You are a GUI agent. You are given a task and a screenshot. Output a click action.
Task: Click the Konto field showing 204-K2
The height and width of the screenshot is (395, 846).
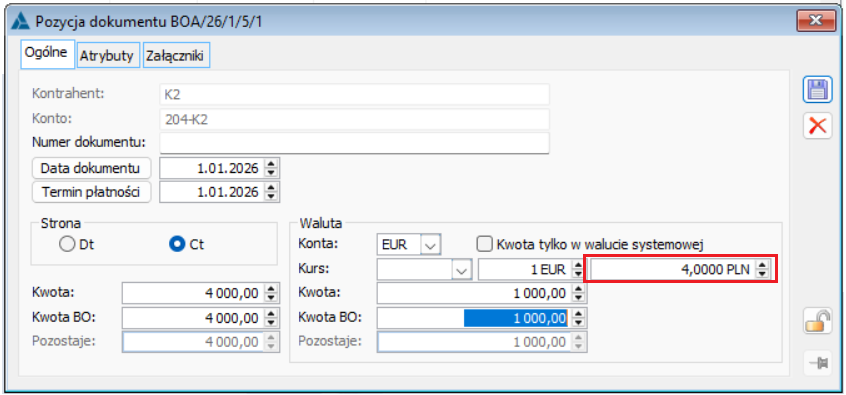pos(354,119)
